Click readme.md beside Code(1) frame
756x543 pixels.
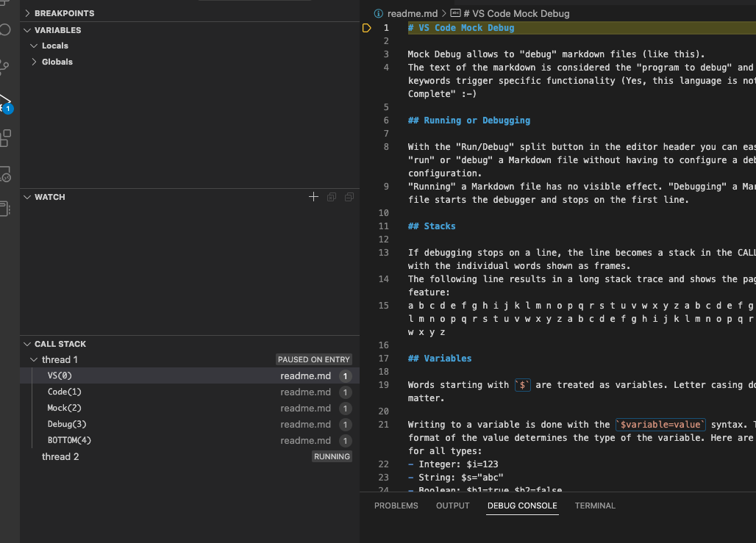pos(306,392)
